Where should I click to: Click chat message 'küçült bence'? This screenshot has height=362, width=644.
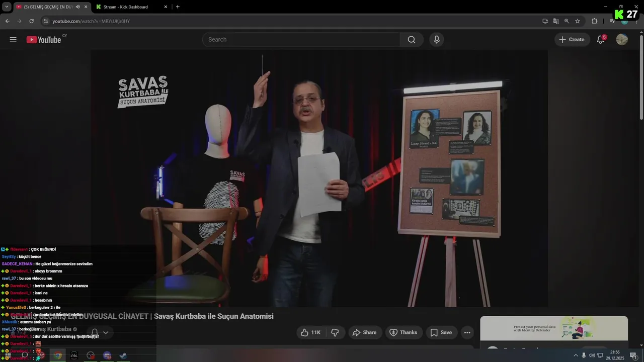tap(30, 256)
